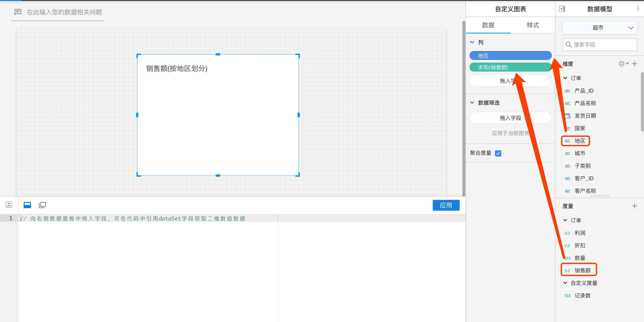The height and width of the screenshot is (322, 644).
Task: Collapse the 数据模型 panel with its collapse icon
Action: [563, 9]
